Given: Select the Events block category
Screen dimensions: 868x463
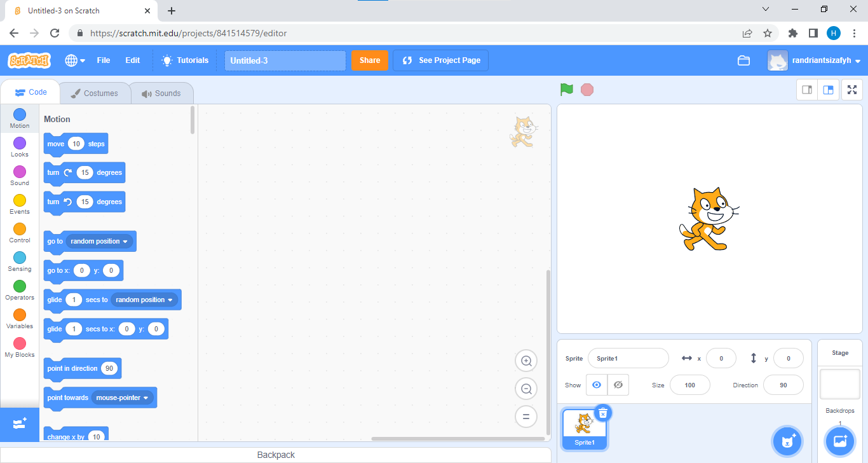Looking at the screenshot, I should (20, 204).
